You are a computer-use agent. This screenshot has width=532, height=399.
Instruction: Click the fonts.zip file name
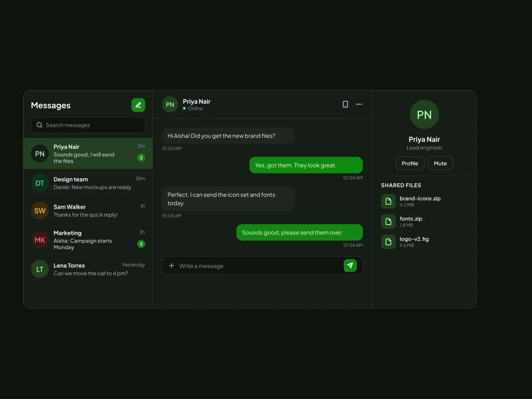[x=411, y=218]
